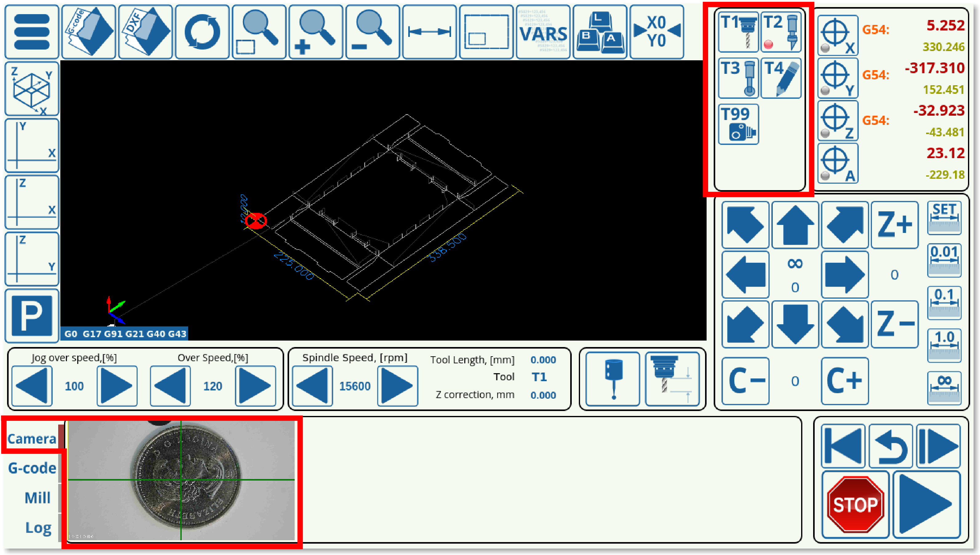Click the camera coin preview image
The image size is (980, 555).
181,480
